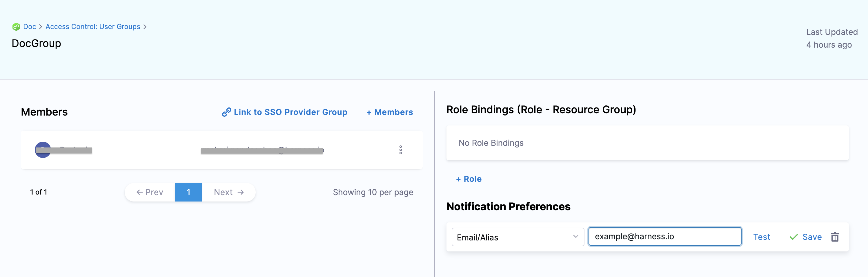868x277 pixels.
Task: Click the member's round avatar icon
Action: [43, 150]
